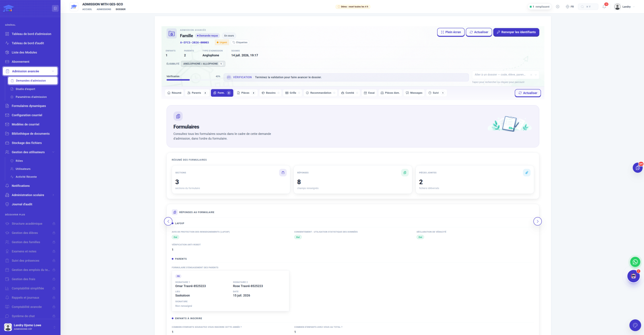Click the locked Structure académique item
The image size is (644, 335).
30,223
